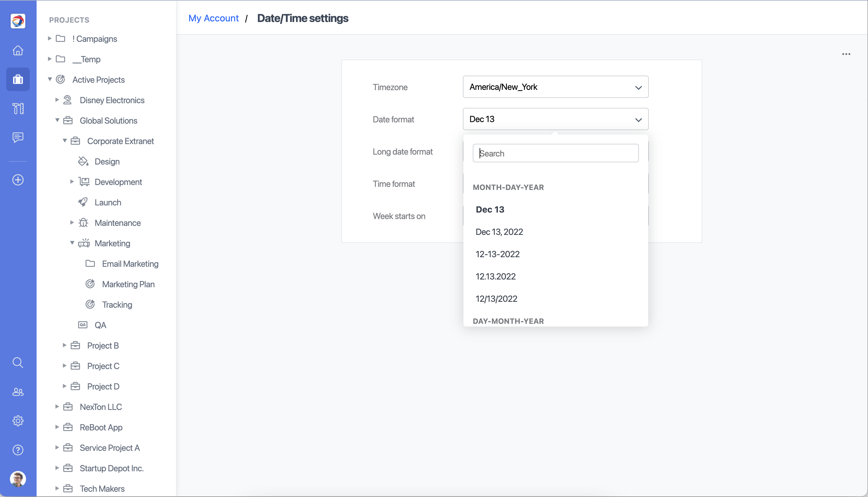The width and height of the screenshot is (868, 497).
Task: Select Email Marketing folder
Action: pyautogui.click(x=130, y=264)
